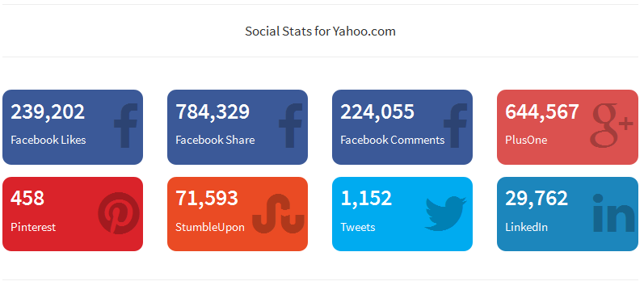
Task: Click the Facebook icon in Comments card
Action: click(x=455, y=126)
